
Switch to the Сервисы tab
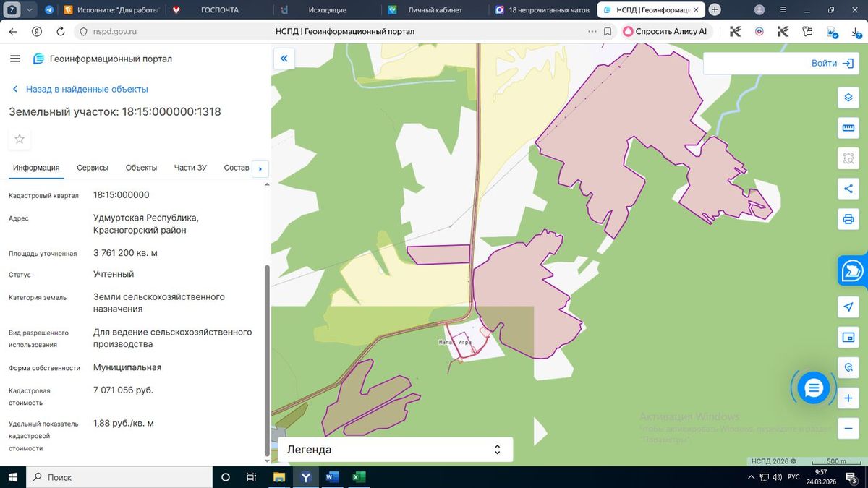coord(93,168)
